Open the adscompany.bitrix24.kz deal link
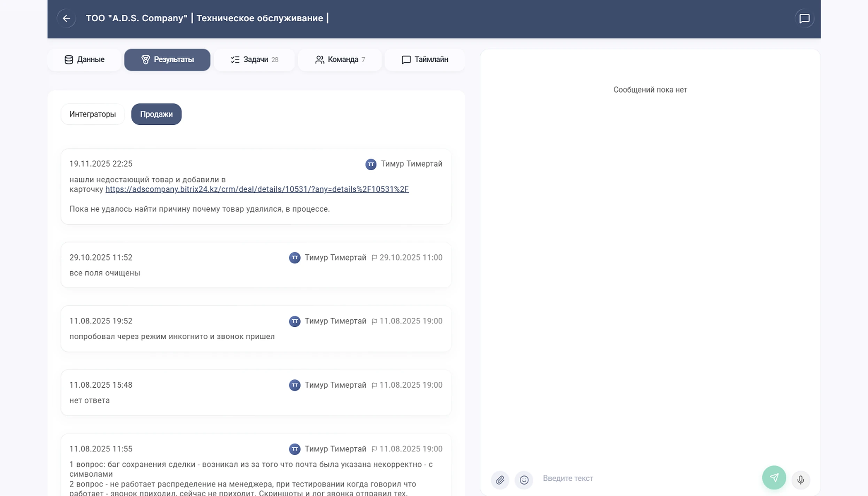 (257, 189)
